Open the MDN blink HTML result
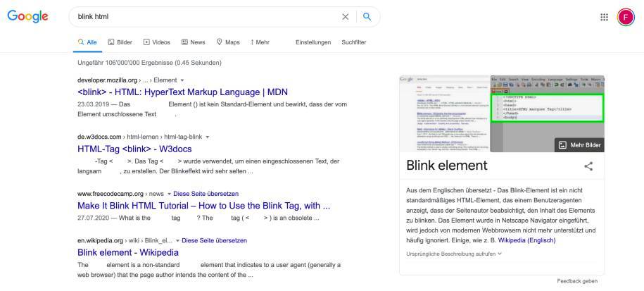Image resolution: width=644 pixels, height=291 pixels. pos(182,92)
